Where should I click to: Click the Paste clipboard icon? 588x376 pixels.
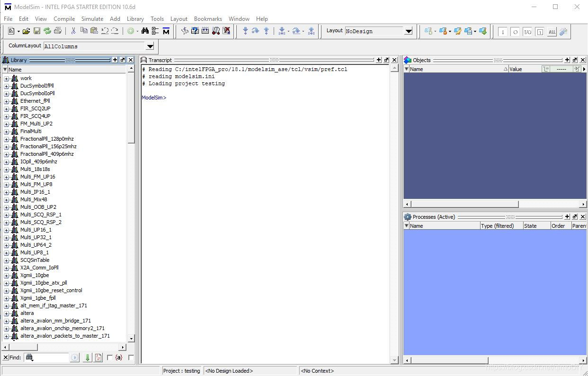tap(94, 31)
